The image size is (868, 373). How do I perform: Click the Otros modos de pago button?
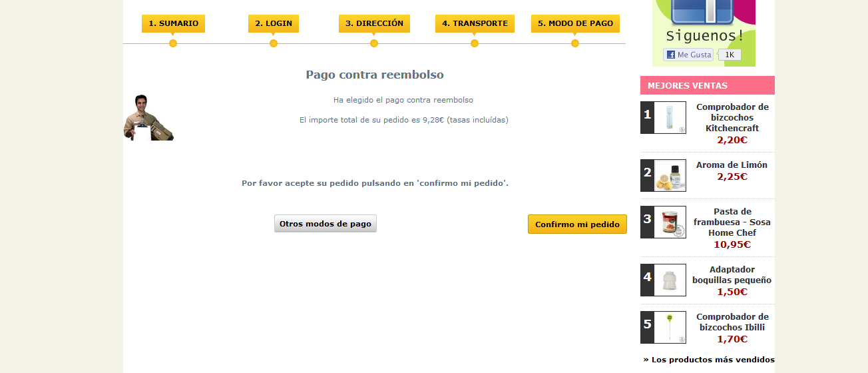325,224
